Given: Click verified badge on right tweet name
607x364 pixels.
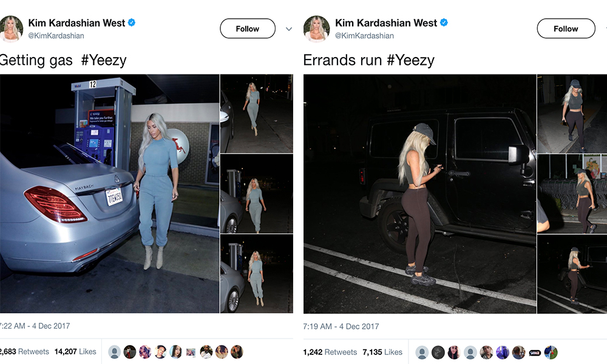Looking at the screenshot, I should pos(444,22).
